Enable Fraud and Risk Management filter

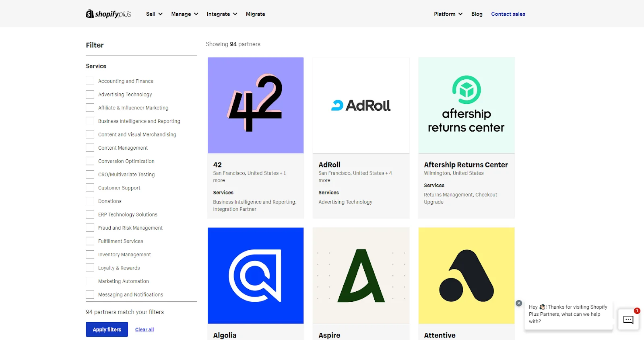click(x=90, y=228)
